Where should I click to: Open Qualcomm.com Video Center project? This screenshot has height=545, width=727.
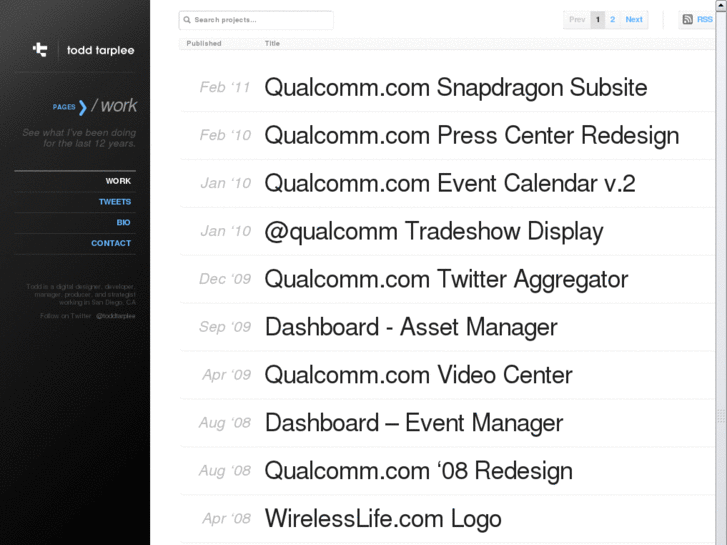pos(418,375)
